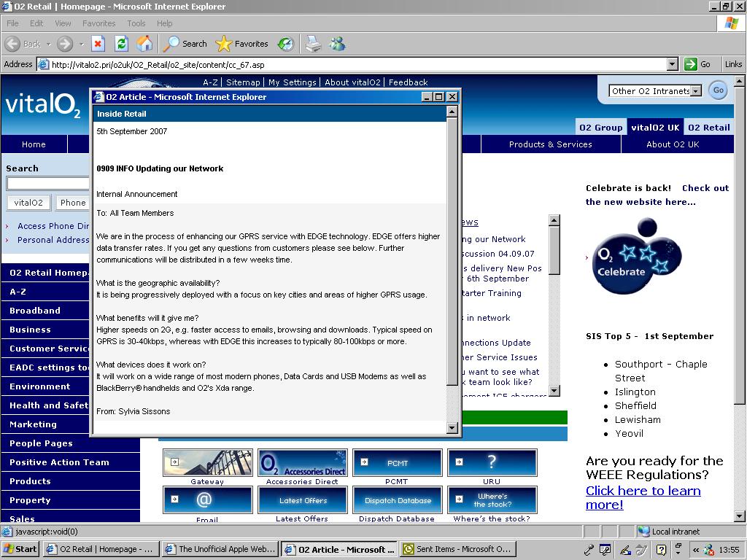747x560 pixels.
Task: Click O2 Celebrate logo image
Action: coord(636,257)
